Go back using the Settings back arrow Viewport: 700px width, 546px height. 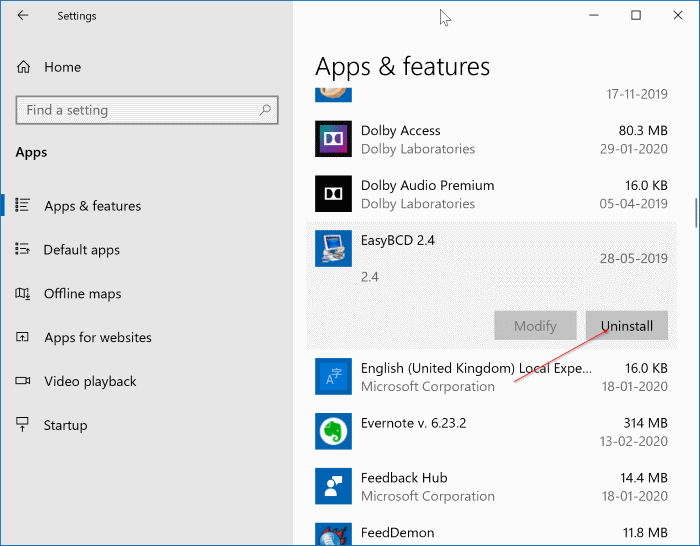point(23,16)
